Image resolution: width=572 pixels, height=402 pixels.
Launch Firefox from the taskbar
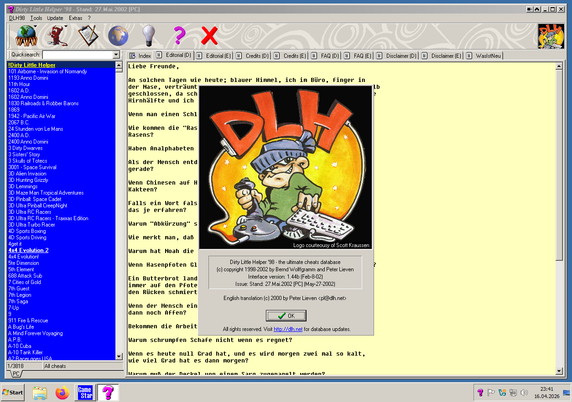click(62, 393)
